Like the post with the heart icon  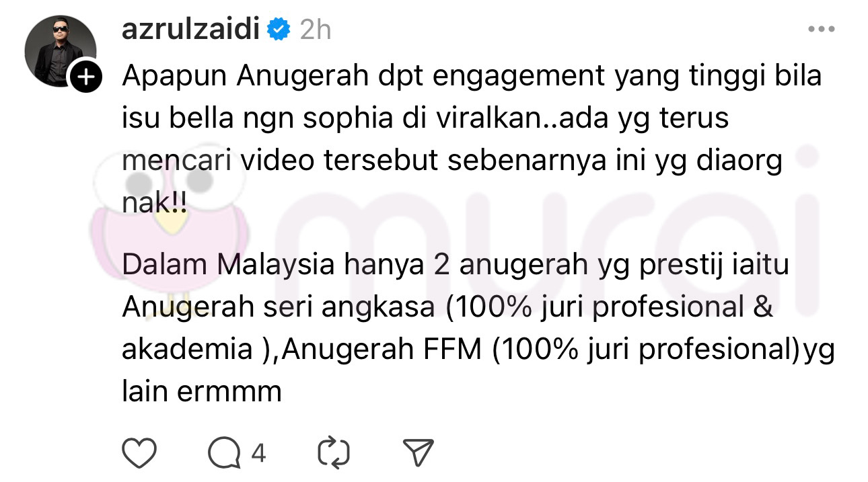pyautogui.click(x=141, y=454)
